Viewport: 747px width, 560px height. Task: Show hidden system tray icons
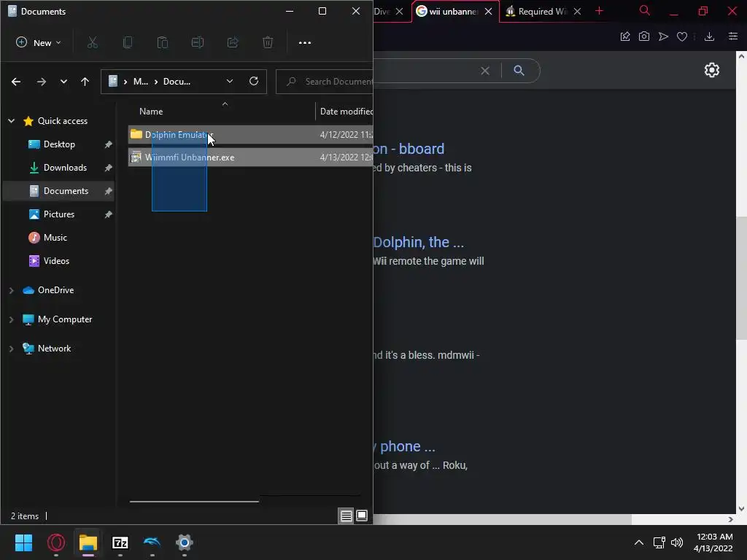coord(639,542)
